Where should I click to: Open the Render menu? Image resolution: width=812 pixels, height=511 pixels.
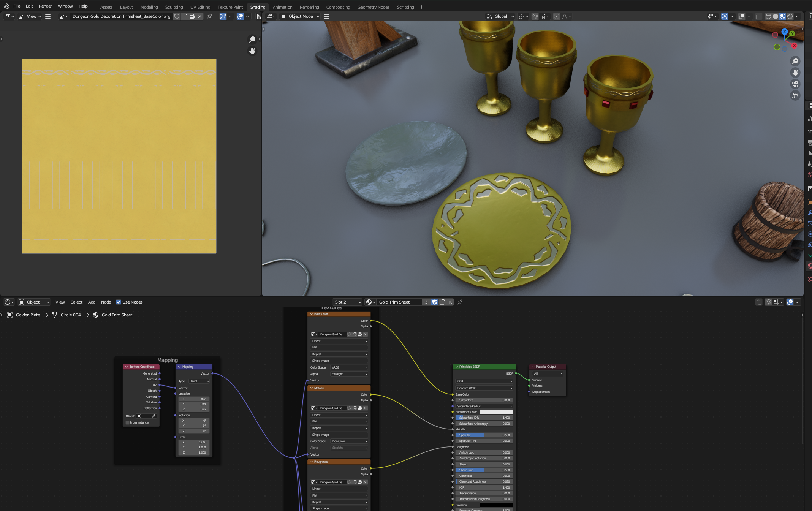[x=45, y=6]
